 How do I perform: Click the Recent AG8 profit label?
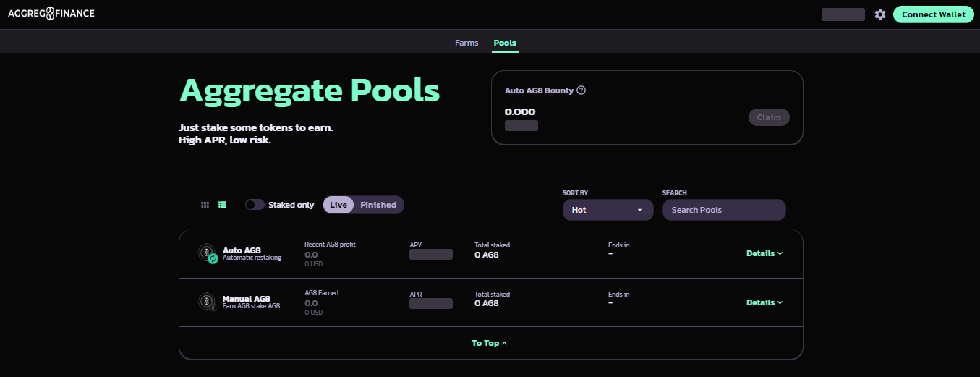330,245
